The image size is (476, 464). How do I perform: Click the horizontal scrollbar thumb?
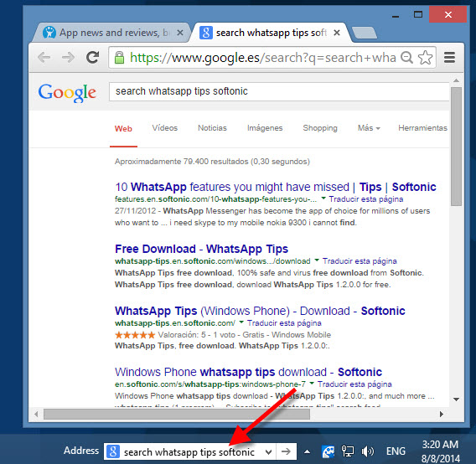[x=177, y=414]
